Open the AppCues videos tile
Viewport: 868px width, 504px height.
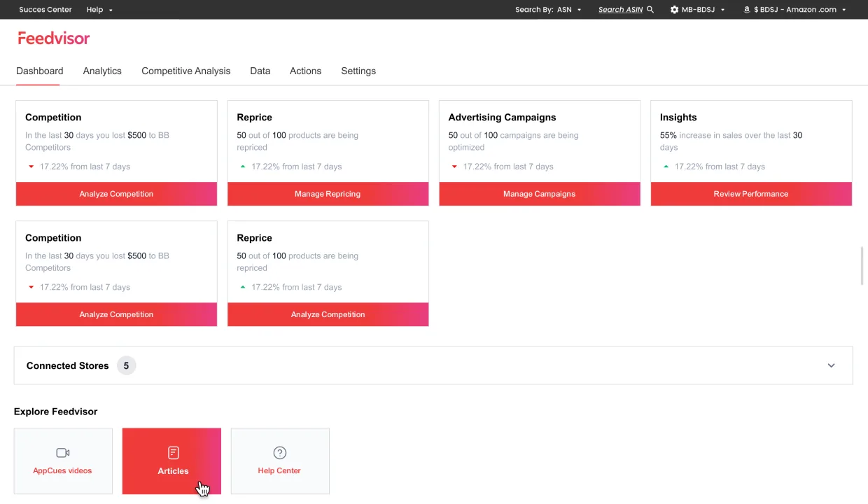(63, 461)
